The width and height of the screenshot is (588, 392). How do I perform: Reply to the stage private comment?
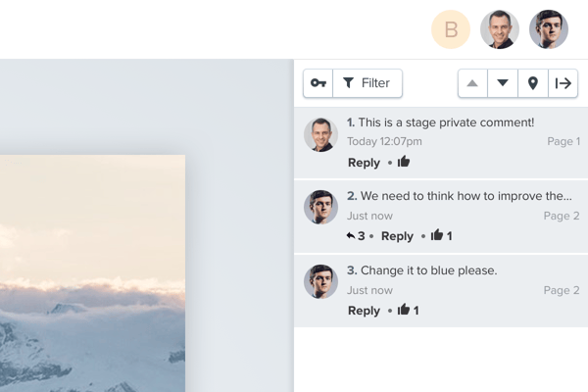click(364, 163)
